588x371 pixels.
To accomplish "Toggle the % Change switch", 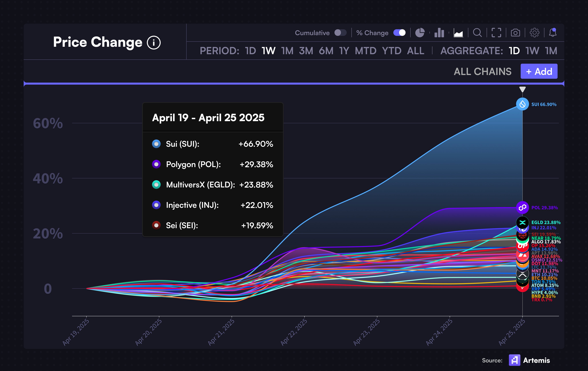I will coord(400,33).
